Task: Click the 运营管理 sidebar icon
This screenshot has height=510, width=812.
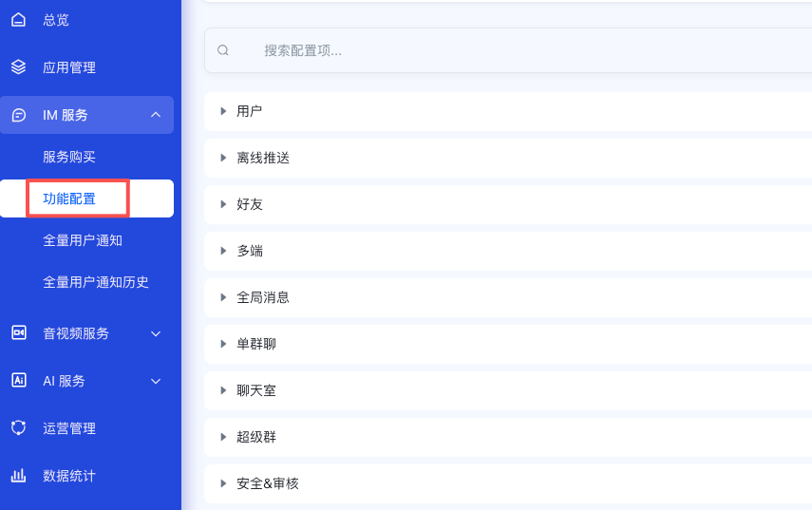Action: click(18, 428)
